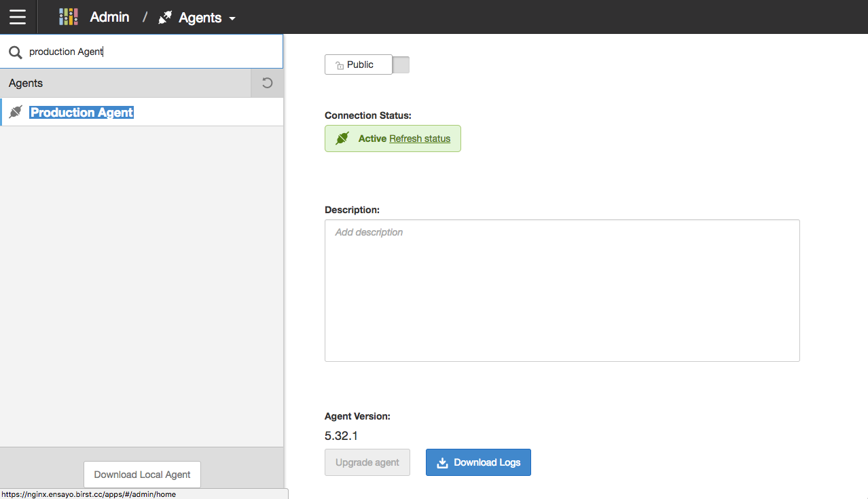Click the Upgrade agent button

click(x=367, y=462)
